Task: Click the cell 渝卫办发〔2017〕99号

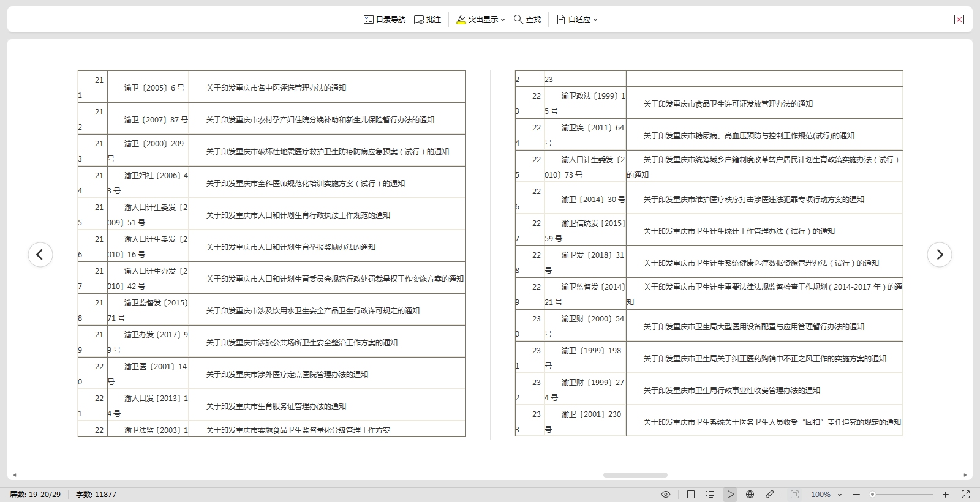Action: pos(148,342)
